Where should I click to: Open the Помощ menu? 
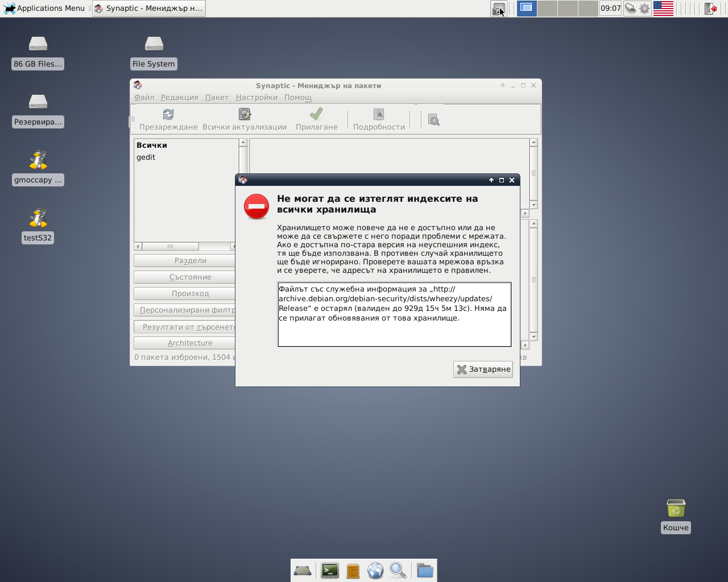[298, 97]
